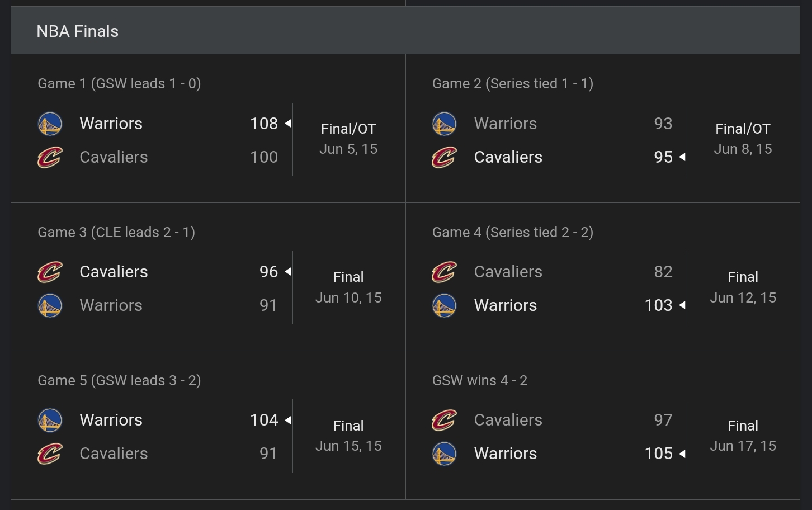Screen dimensions: 812x510
Task: Select GSW wins 4-2 game heading
Action: (479, 380)
